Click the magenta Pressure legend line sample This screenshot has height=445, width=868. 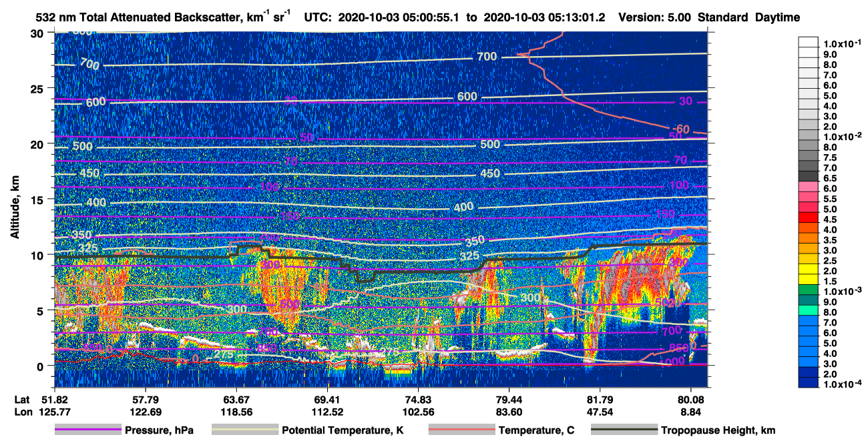[87, 430]
